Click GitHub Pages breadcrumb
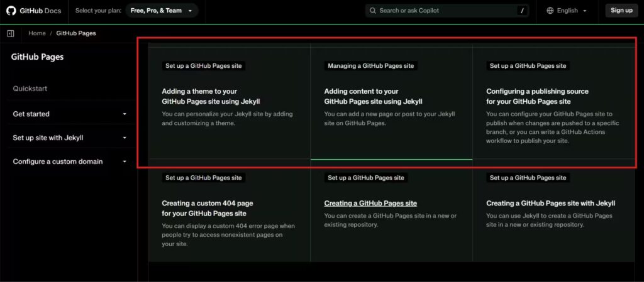Screen dimensions: 644x282 (x=76, y=33)
